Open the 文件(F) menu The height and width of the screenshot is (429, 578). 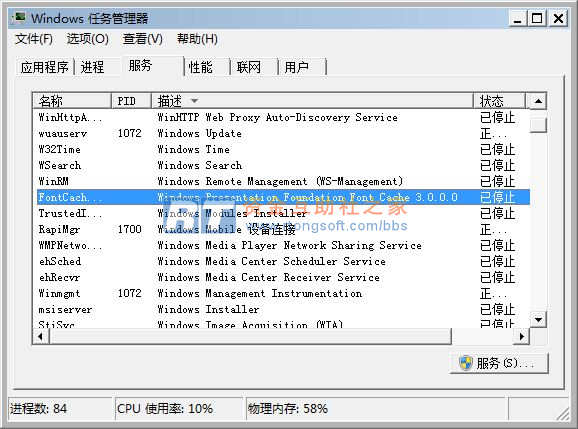[34, 39]
